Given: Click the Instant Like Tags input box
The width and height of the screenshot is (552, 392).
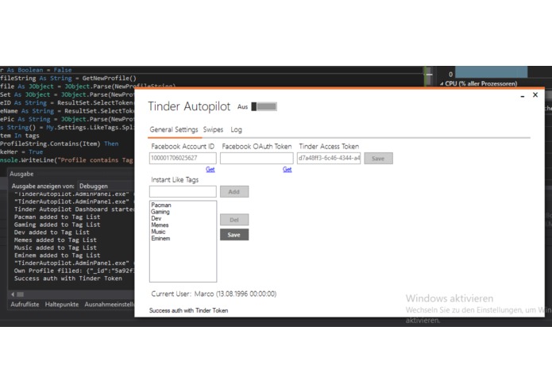Looking at the screenshot, I should (183, 191).
